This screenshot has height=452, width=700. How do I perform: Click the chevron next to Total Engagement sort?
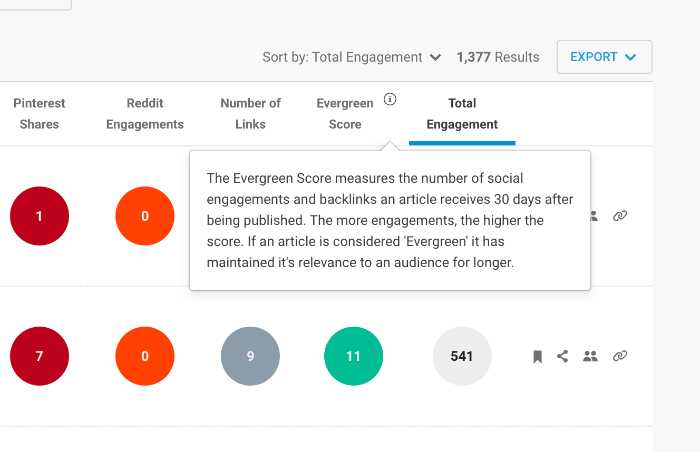(435, 58)
